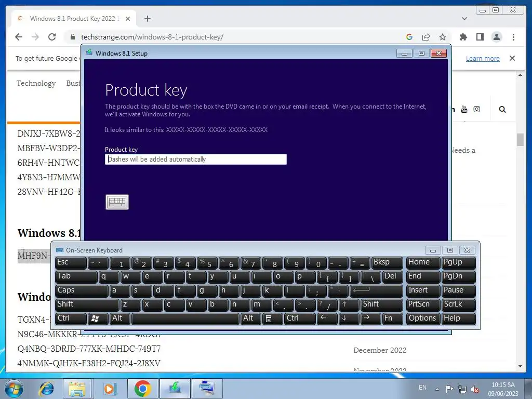Open Windows Explorer folder on taskbar
Viewport: 532px width, 399px height.
[x=77, y=389]
